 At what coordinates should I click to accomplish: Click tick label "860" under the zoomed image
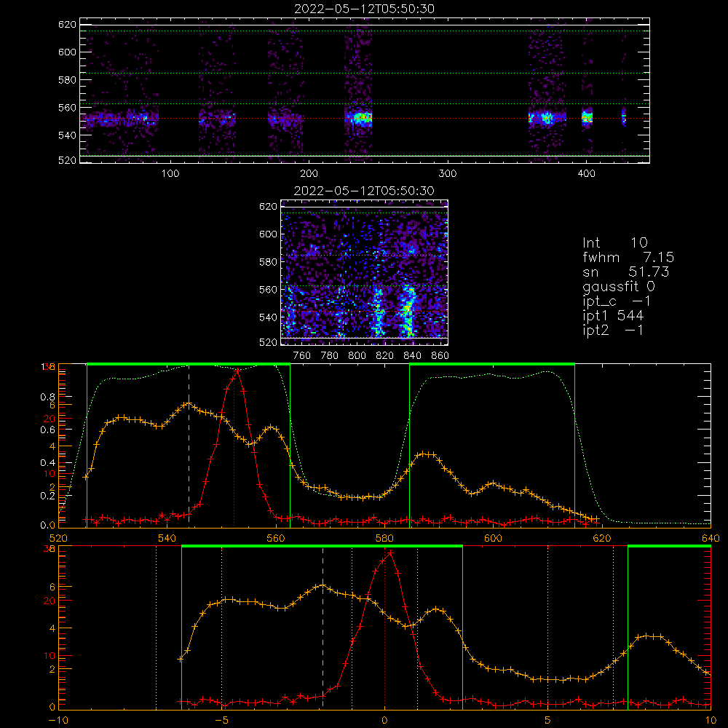click(440, 356)
